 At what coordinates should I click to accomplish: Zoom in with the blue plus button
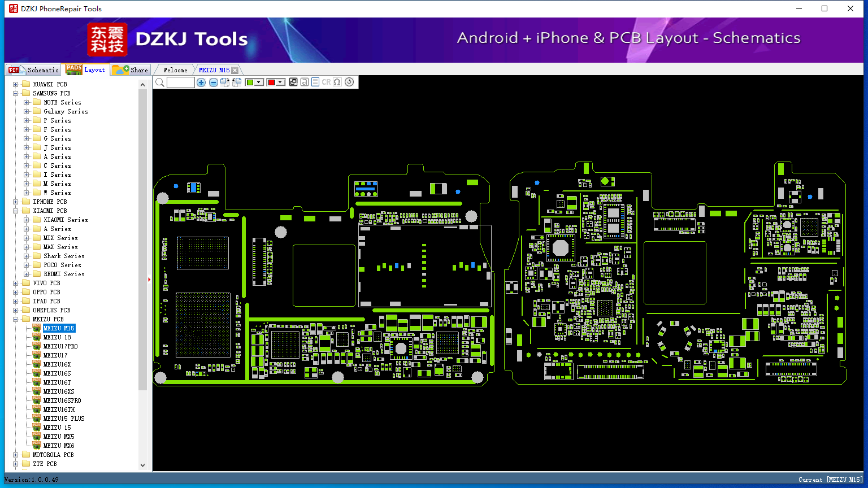pos(201,82)
